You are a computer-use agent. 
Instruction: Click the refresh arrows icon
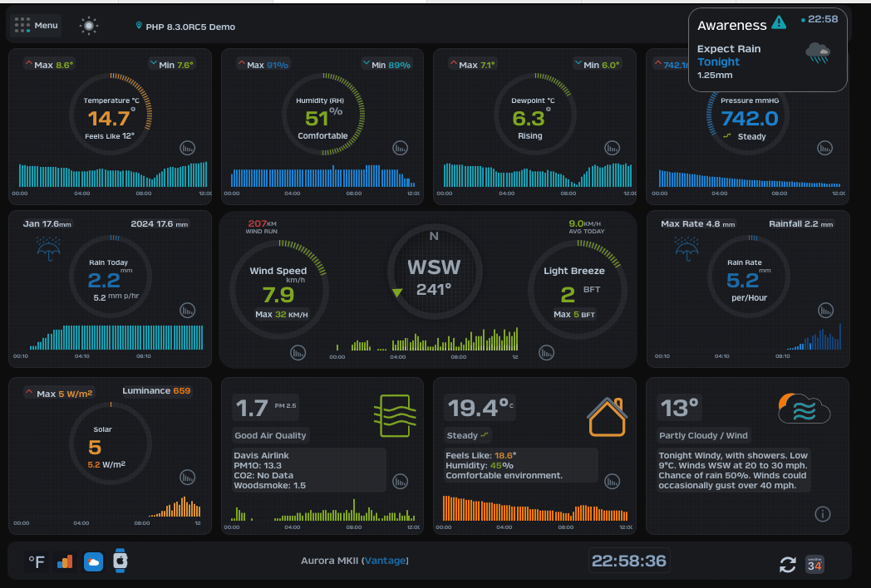click(787, 565)
